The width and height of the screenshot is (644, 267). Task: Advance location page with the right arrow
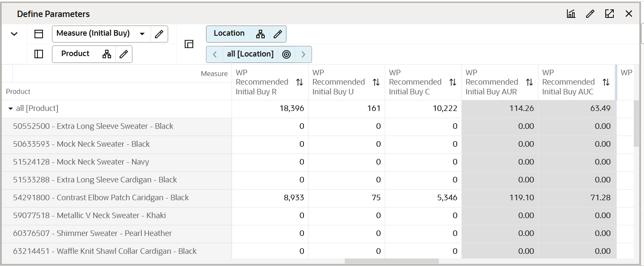coord(303,54)
